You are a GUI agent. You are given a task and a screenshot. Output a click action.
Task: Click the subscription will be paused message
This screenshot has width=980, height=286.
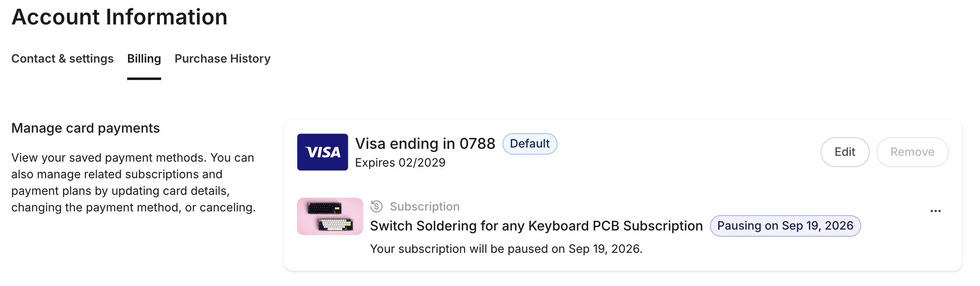pos(506,249)
